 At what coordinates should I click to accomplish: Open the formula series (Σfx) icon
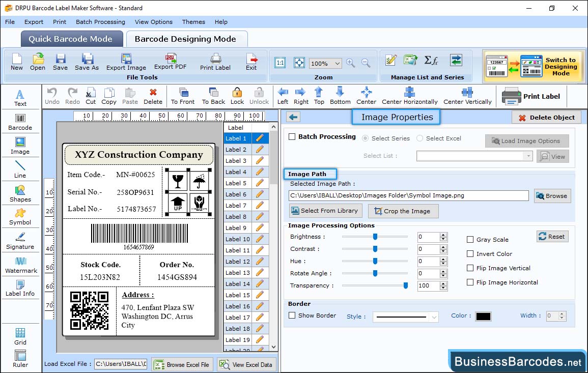(431, 60)
